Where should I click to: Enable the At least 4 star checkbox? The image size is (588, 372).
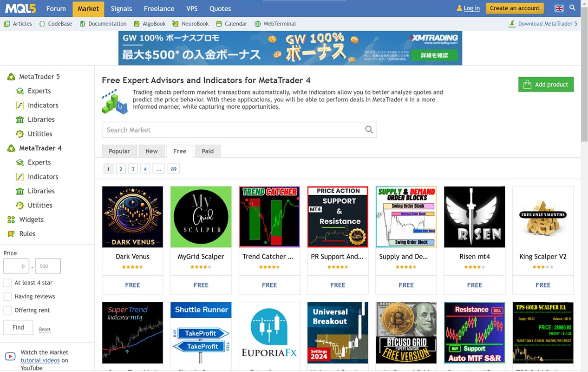[x=7, y=283]
